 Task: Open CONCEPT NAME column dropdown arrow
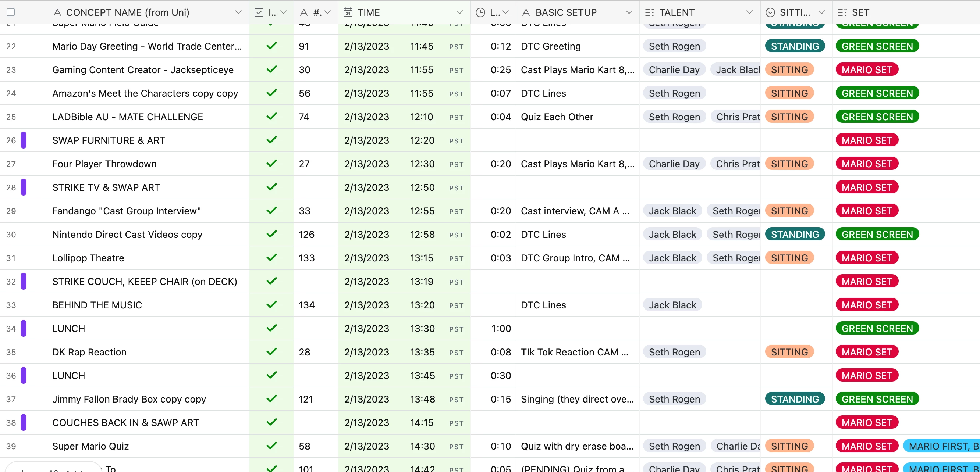point(238,12)
